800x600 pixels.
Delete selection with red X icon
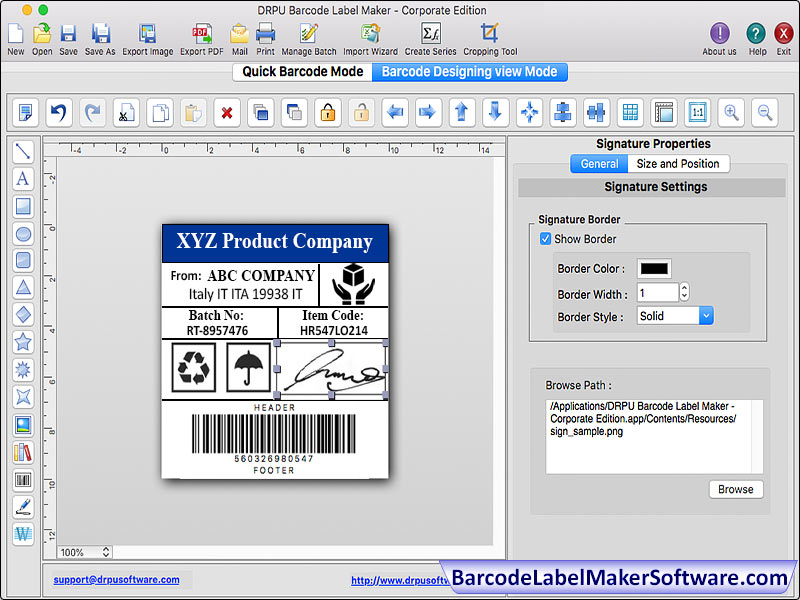[227, 112]
